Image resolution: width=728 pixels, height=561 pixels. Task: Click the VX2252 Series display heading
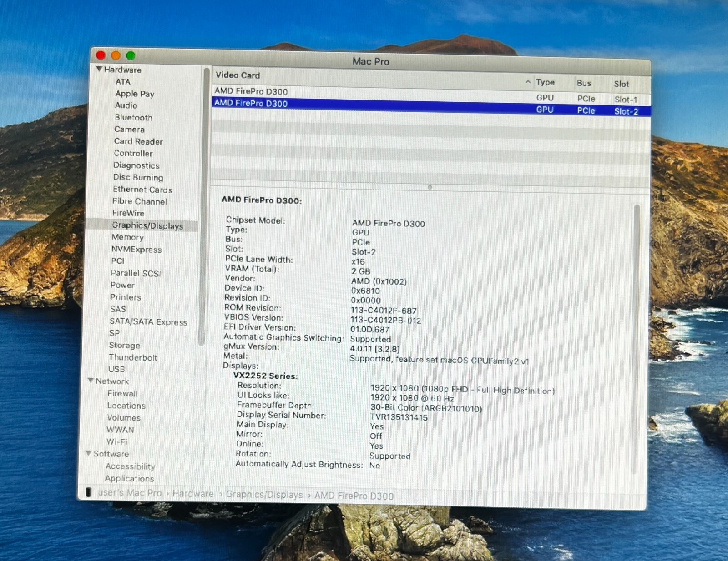coord(266,376)
